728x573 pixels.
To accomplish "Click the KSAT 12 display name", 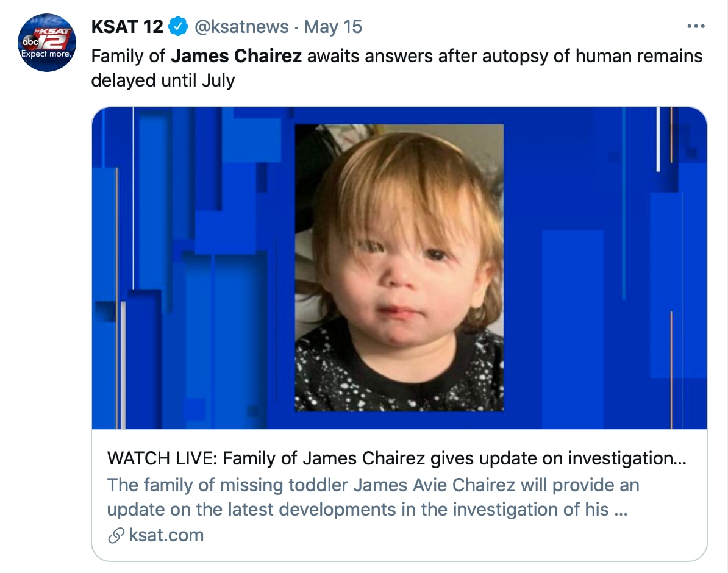I will (127, 27).
